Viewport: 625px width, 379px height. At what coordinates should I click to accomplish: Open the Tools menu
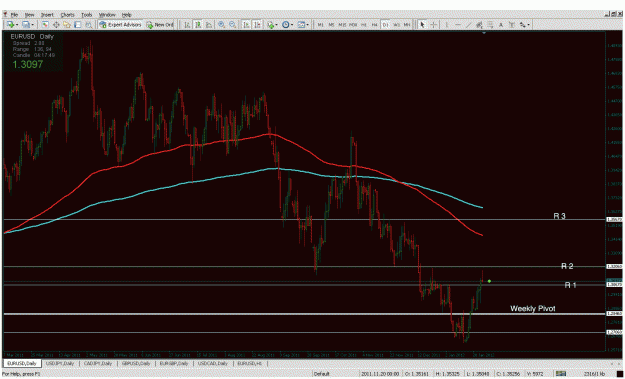tap(86, 15)
